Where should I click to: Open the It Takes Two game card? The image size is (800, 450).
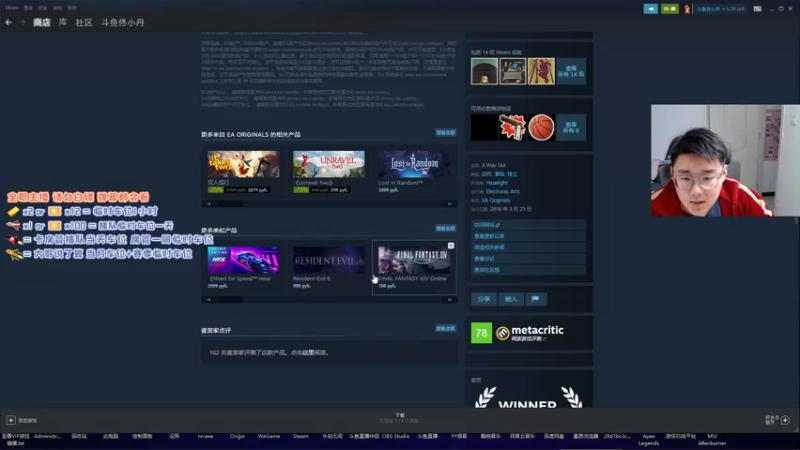(243, 171)
